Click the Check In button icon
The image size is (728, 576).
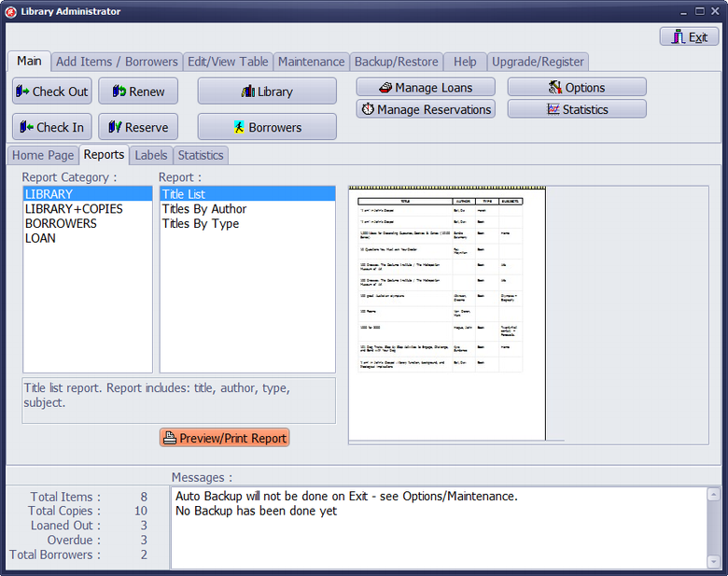click(x=25, y=128)
